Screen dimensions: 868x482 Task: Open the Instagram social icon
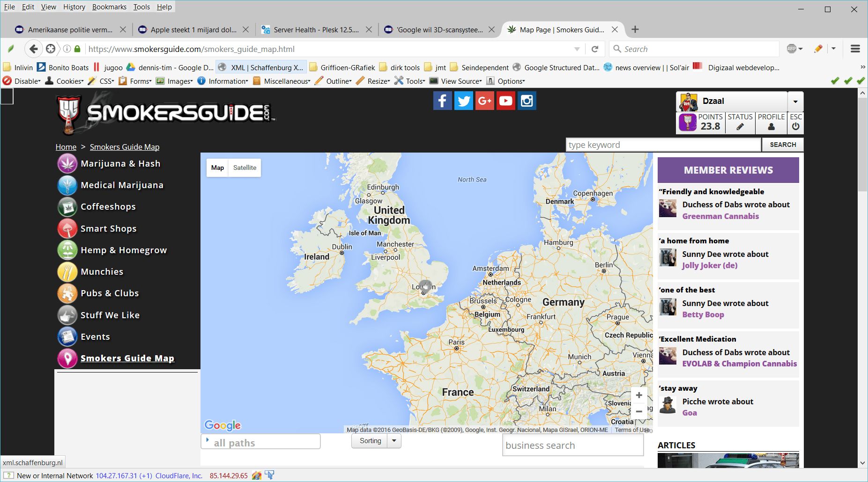click(527, 101)
